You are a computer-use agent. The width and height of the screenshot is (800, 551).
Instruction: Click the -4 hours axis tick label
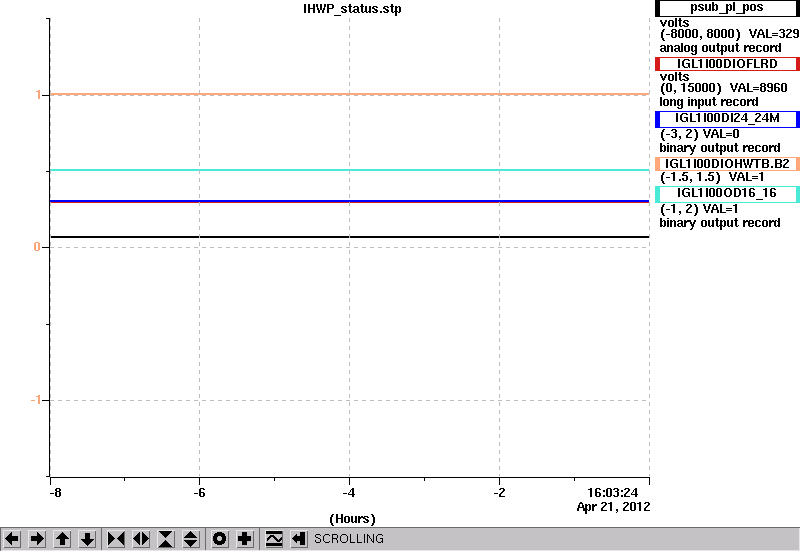[348, 493]
